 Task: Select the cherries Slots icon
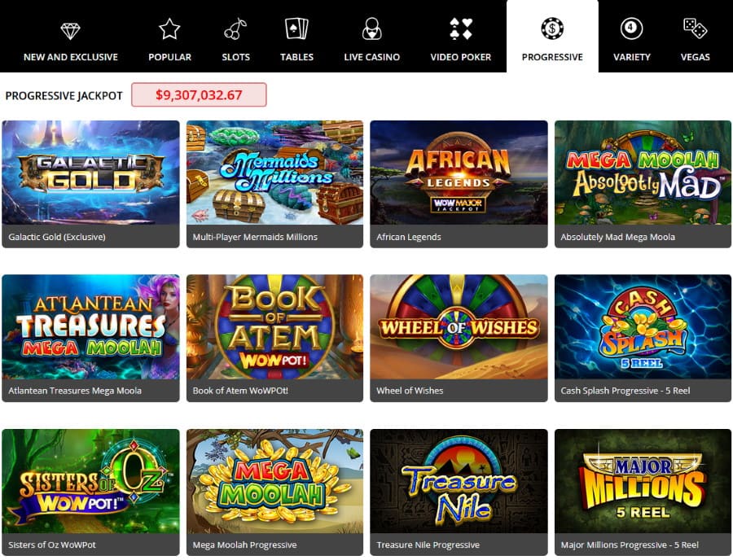coord(235,28)
